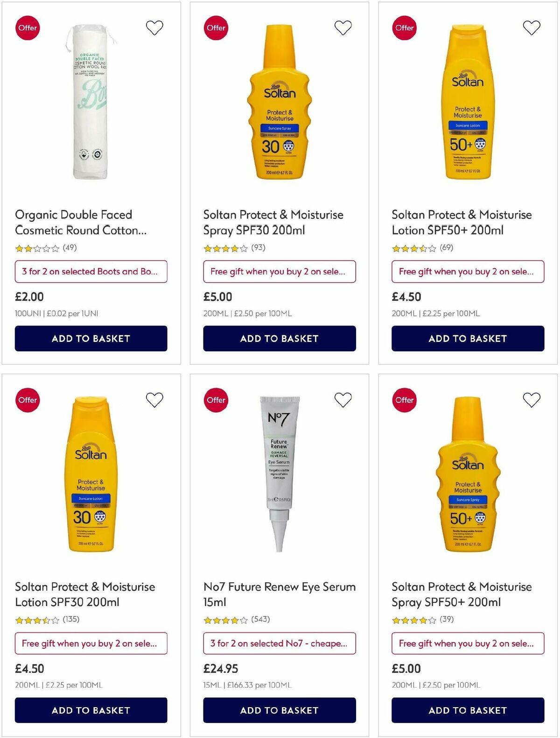This screenshot has width=560, height=738.
Task: Click the heart icon on No7 Future Renew Eye Serum
Action: [x=343, y=400]
